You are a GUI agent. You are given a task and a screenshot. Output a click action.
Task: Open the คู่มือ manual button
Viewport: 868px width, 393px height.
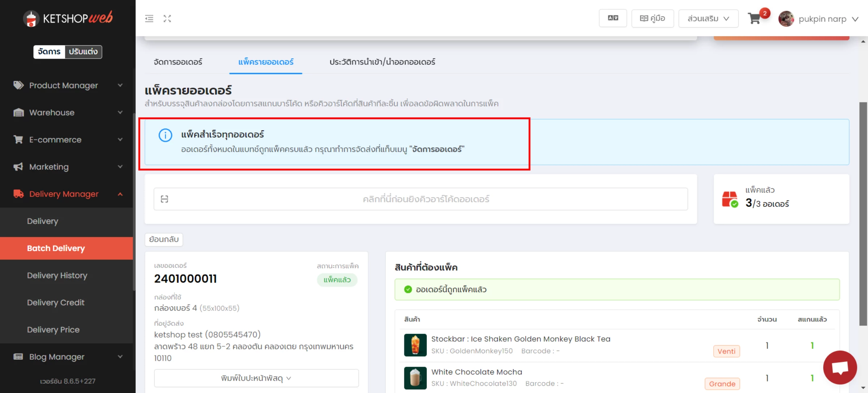(x=652, y=18)
